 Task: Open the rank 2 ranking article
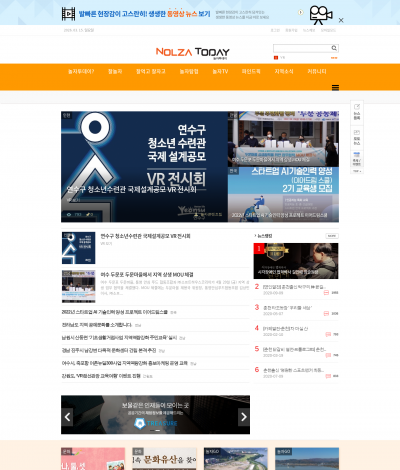(294, 287)
